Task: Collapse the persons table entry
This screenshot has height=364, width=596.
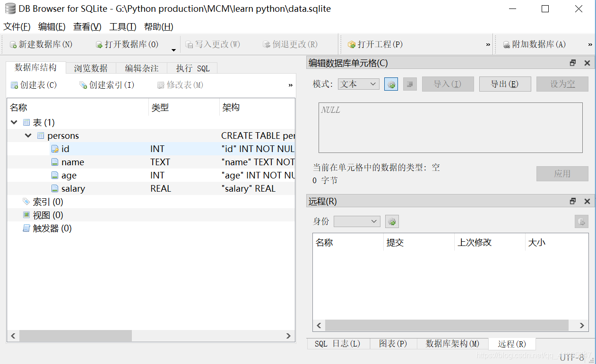Action: tap(28, 135)
